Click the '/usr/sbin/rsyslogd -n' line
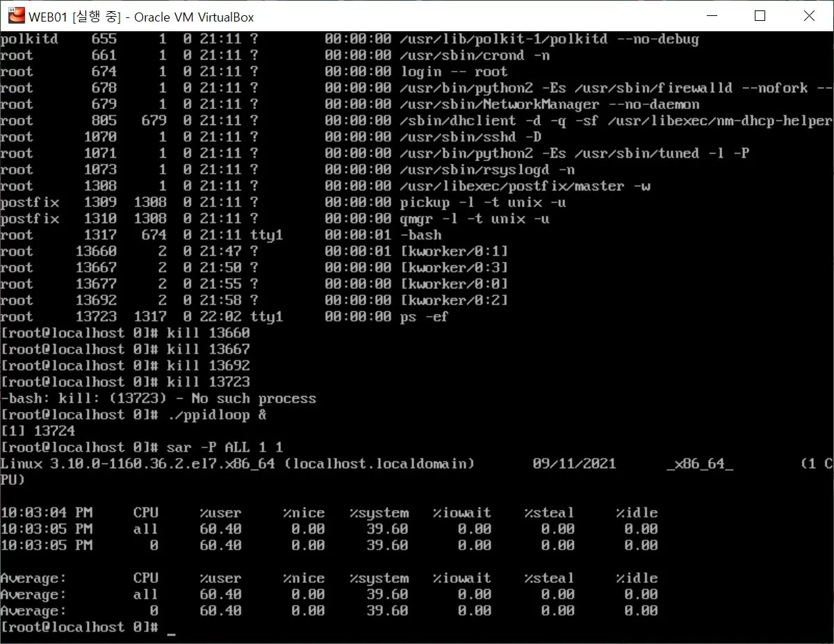 [x=487, y=170]
